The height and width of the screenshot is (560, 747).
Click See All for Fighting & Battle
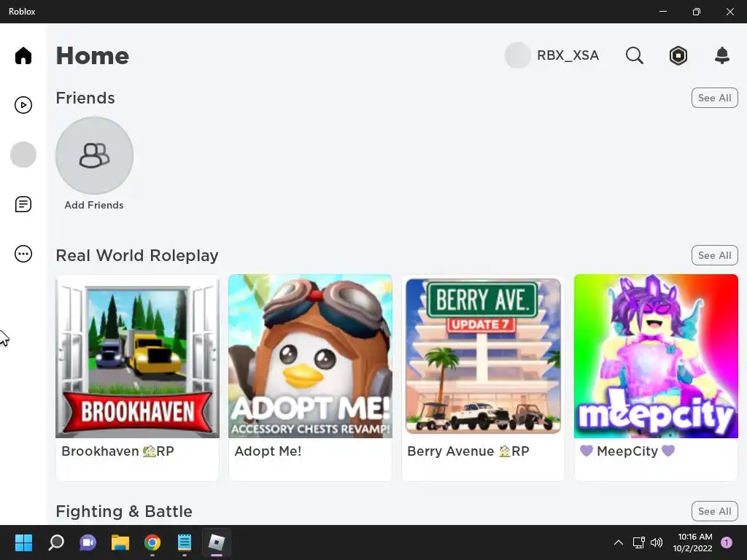[x=715, y=511]
